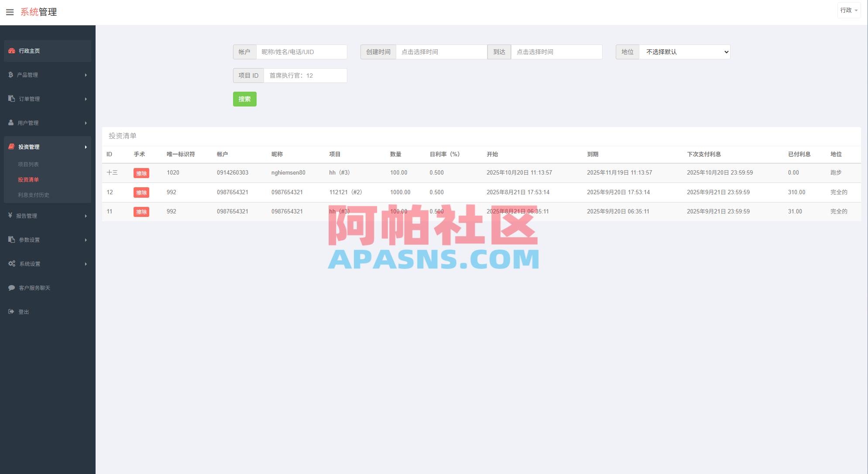The image size is (868, 474).
Task: Click the 创建时间 time picker field
Action: [x=442, y=52]
